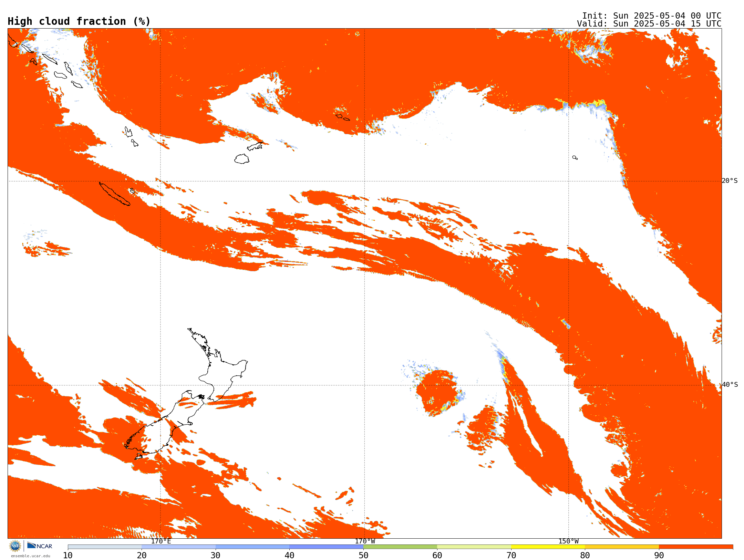Click the 170°W longitude label
744x560 pixels.
[x=365, y=541]
